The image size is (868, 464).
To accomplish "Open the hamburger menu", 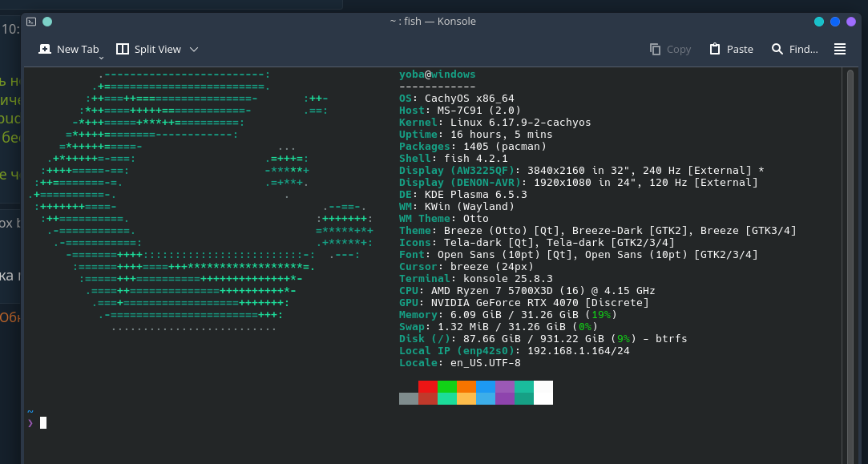I will (840, 49).
